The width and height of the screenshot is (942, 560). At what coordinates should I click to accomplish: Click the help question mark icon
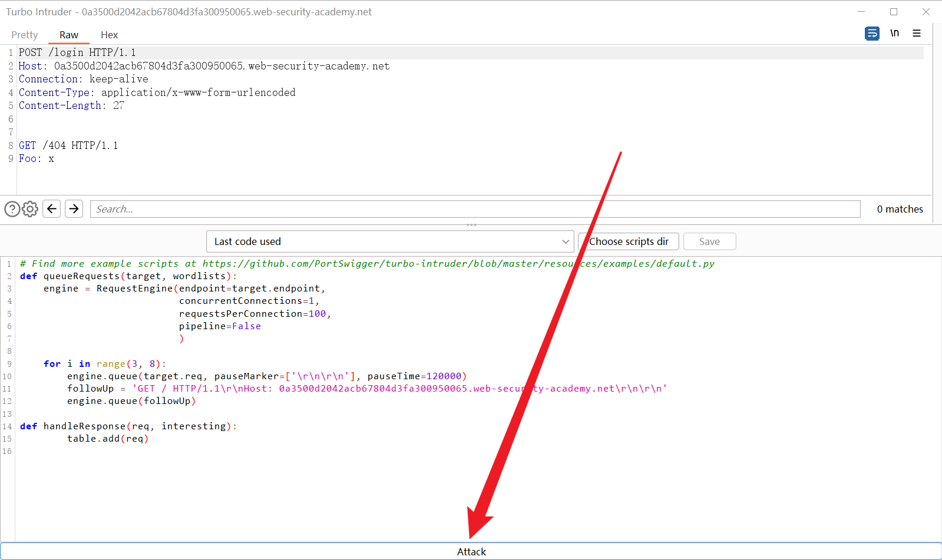pos(12,209)
